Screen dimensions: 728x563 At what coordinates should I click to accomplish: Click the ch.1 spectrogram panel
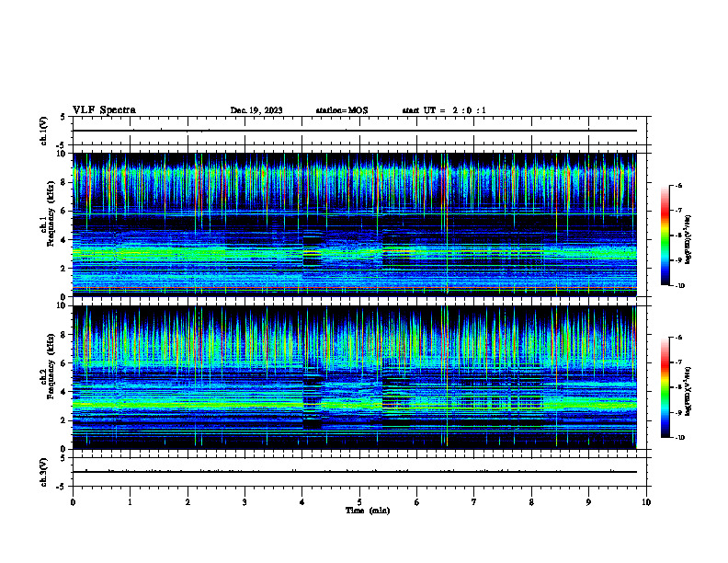[355, 224]
